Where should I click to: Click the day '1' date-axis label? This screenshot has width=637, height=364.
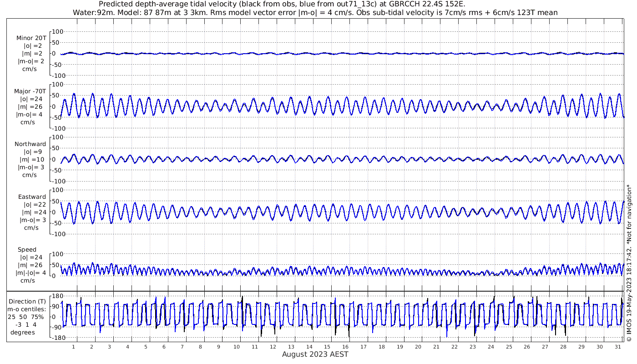click(x=74, y=347)
